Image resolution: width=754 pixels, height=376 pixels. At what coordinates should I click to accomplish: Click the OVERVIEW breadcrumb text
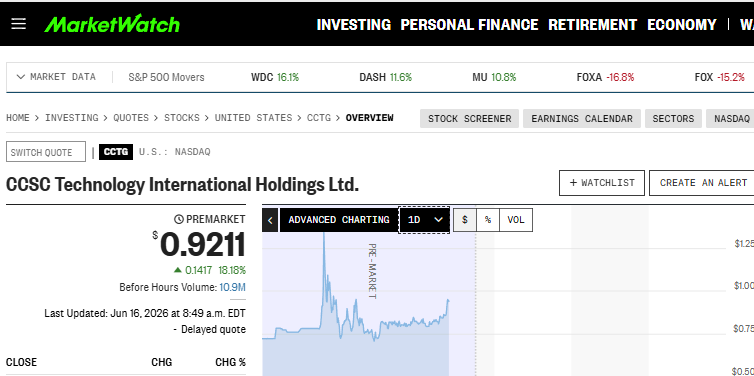point(369,118)
